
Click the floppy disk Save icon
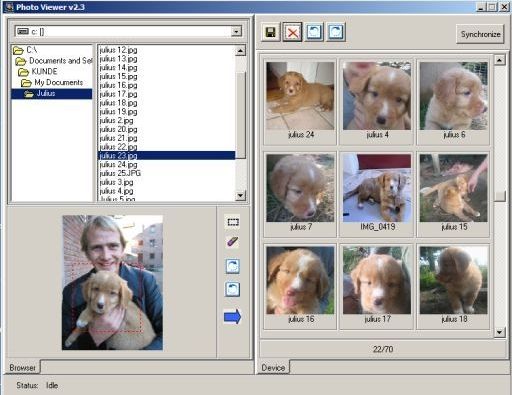click(270, 32)
